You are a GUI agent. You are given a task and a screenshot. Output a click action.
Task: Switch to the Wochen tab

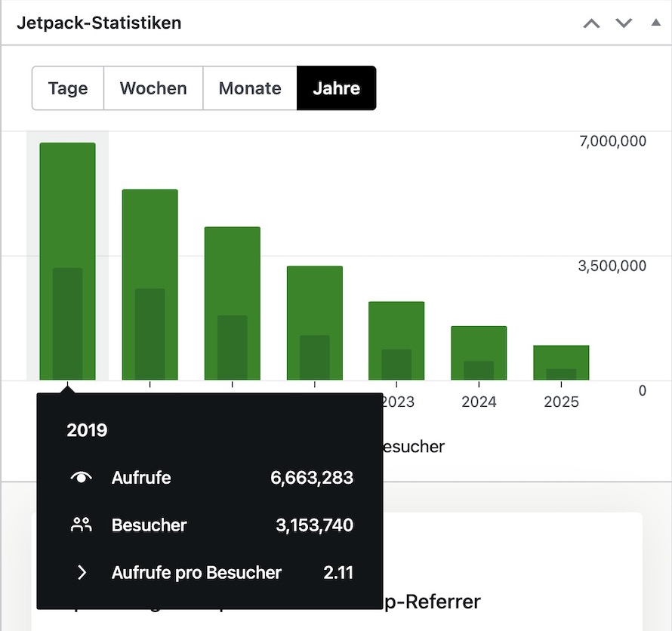click(x=153, y=88)
